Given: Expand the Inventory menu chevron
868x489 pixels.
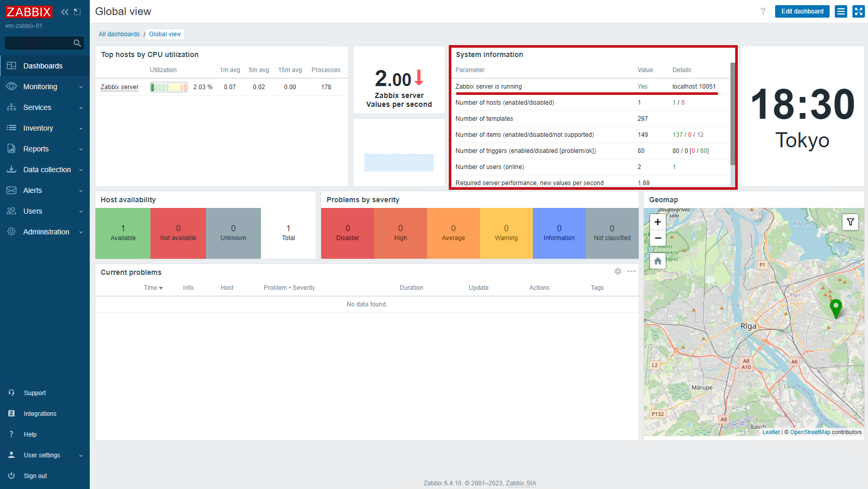Looking at the screenshot, I should 81,129.
